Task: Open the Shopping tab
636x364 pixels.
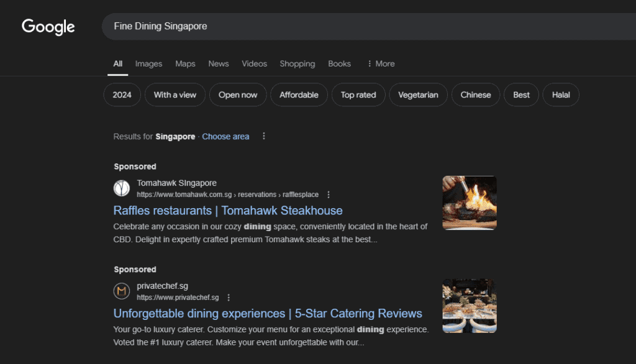Action: coord(298,64)
